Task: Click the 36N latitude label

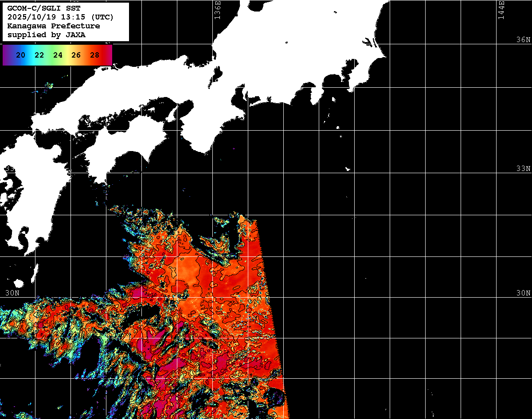Action: pos(523,40)
